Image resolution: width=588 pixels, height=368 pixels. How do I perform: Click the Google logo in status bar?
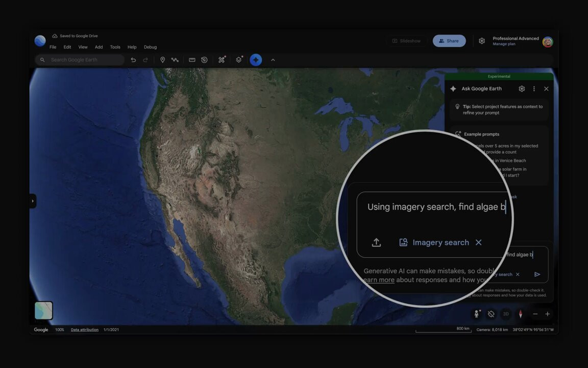41,330
